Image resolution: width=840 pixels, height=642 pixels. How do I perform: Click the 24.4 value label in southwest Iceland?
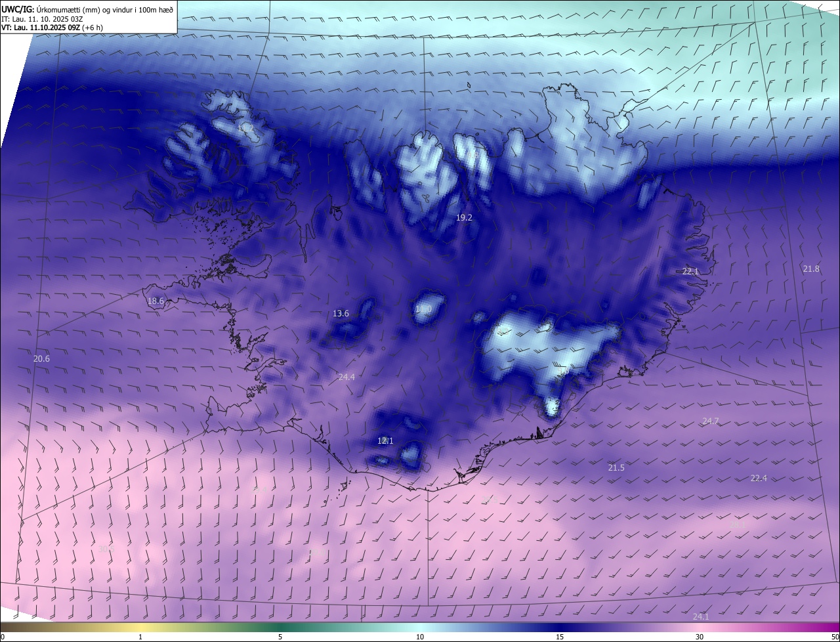click(x=346, y=377)
